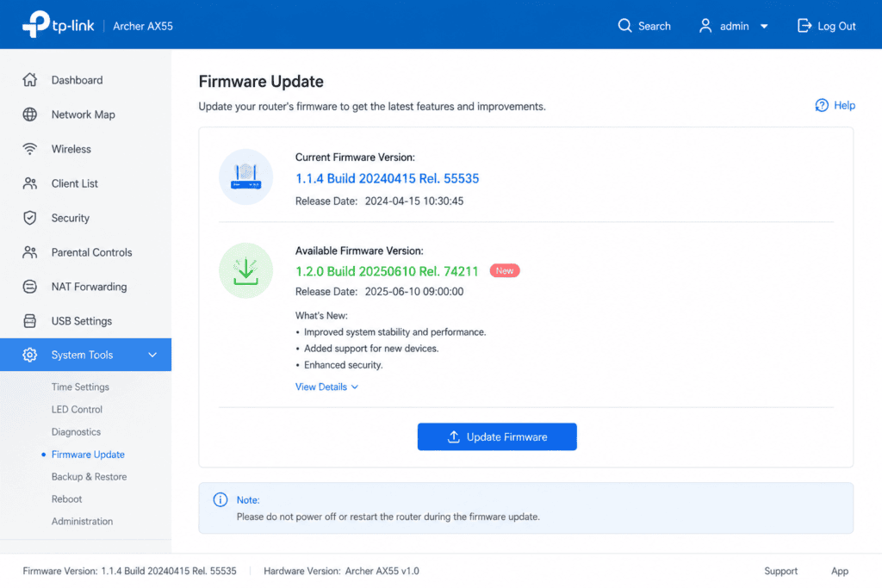The height and width of the screenshot is (588, 882).
Task: Click the Note warning message text
Action: click(388, 517)
